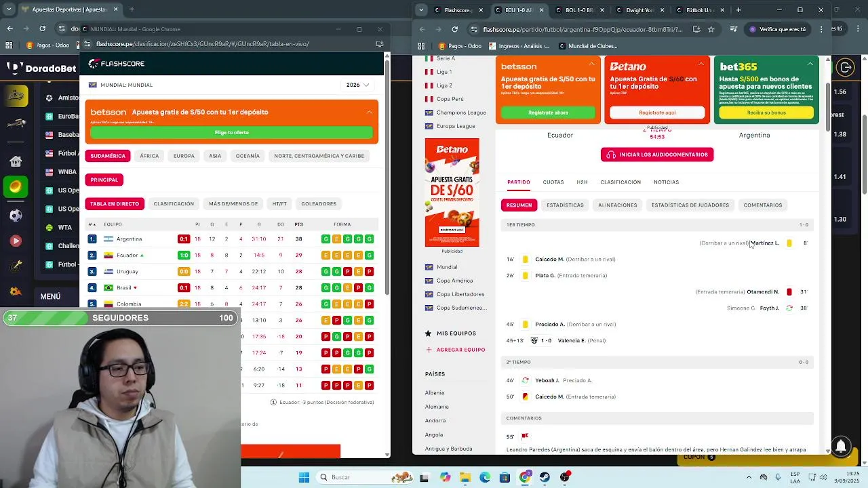Screen dimensions: 868x488
Task: Open Steam from the taskbar
Action: tap(545, 477)
